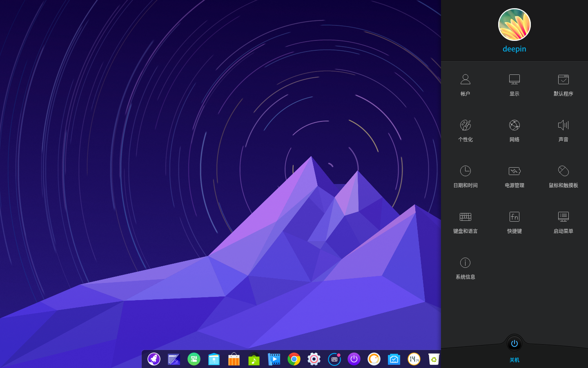This screenshot has width=588, height=368.
Task: Click the orange circular dock icon
Action: [x=374, y=359]
